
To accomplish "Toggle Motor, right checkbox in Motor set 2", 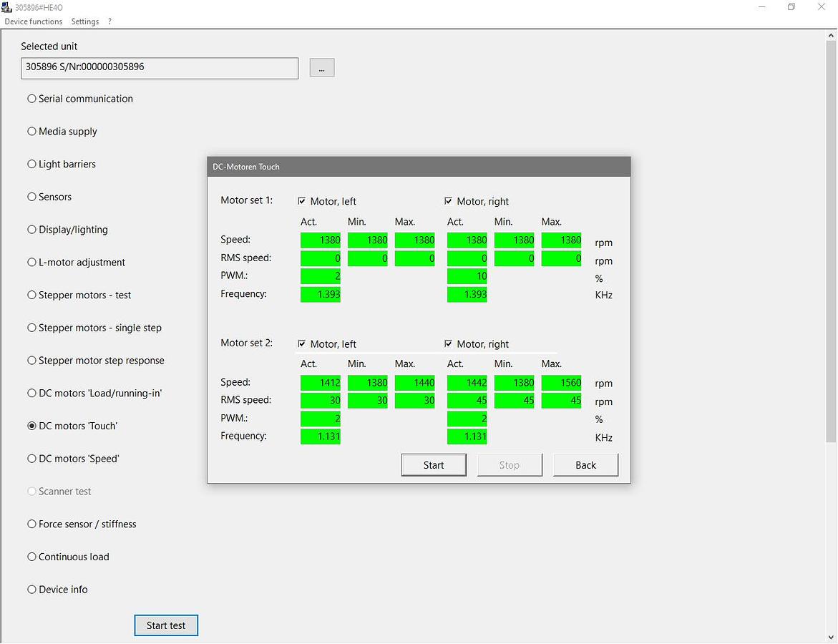I will [449, 343].
